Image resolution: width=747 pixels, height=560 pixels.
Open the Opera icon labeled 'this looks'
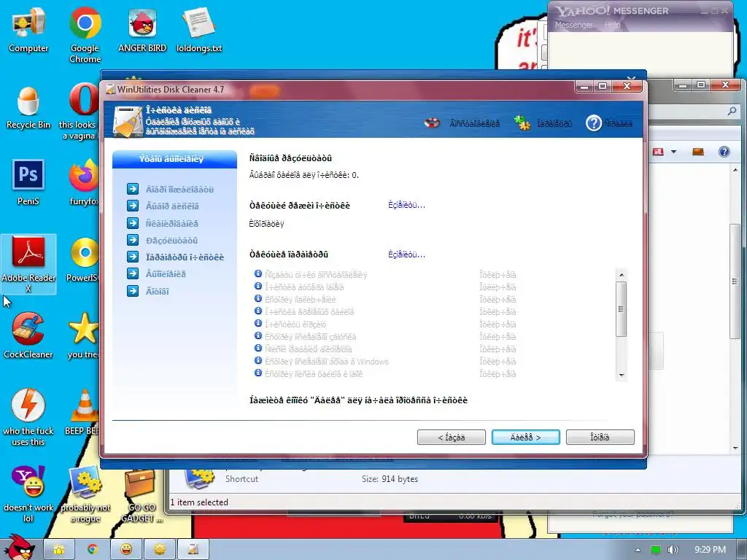[x=83, y=111]
